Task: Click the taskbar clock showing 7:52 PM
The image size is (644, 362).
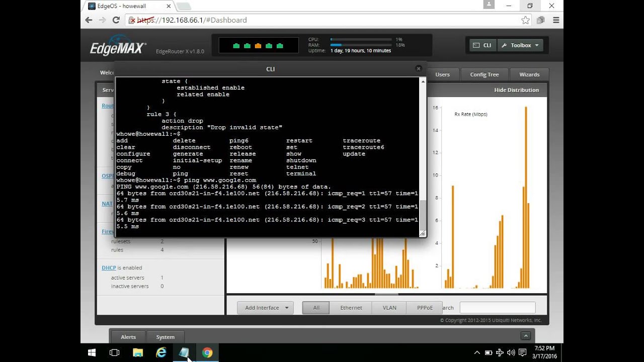Action: pos(544,352)
